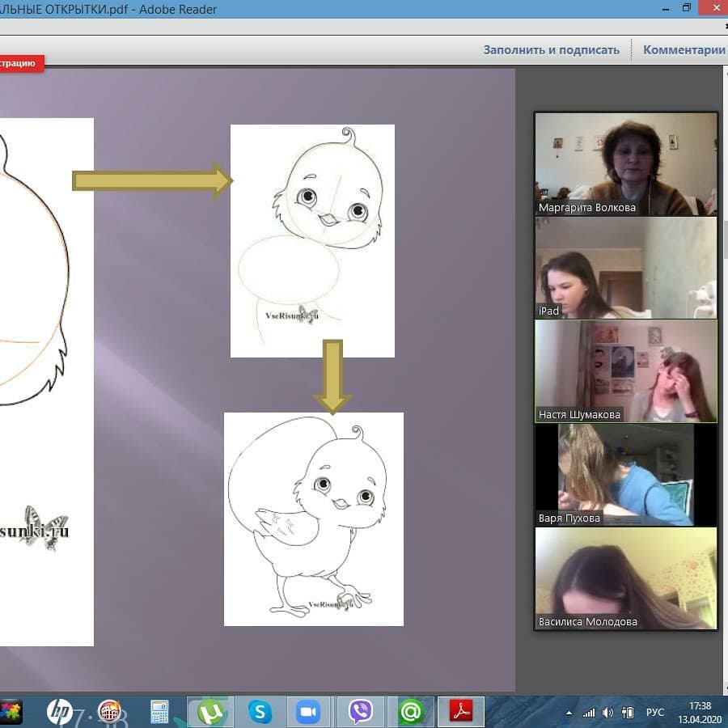The width and height of the screenshot is (728, 728).
Task: Open the Комментарии panel
Action: [x=684, y=49]
